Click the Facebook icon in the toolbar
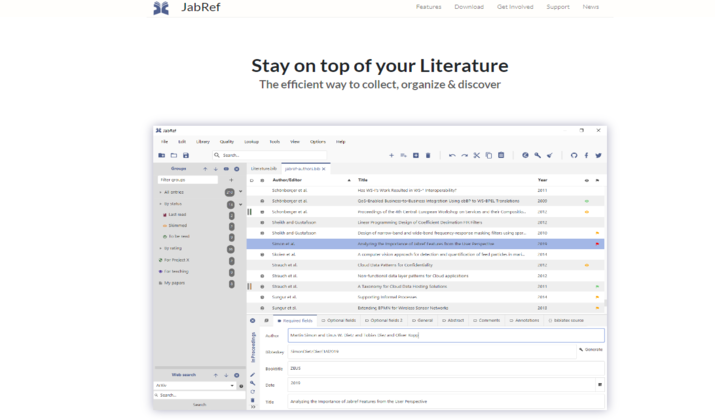 click(x=586, y=156)
